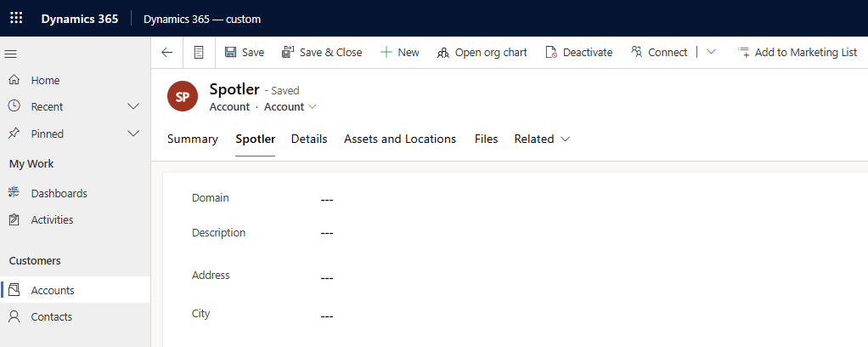Open the record set form icon
The width and height of the screenshot is (868, 347).
198,52
